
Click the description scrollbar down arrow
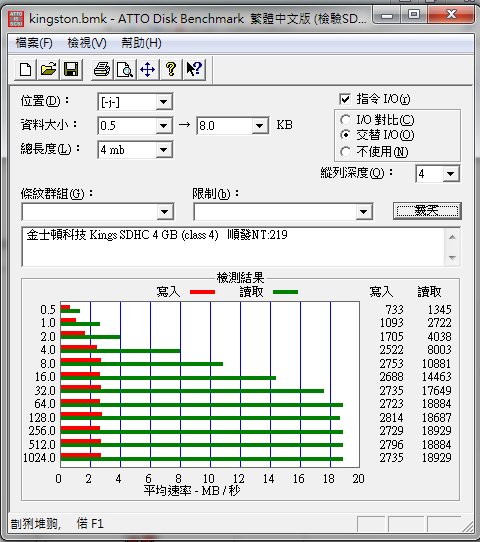coord(452,258)
